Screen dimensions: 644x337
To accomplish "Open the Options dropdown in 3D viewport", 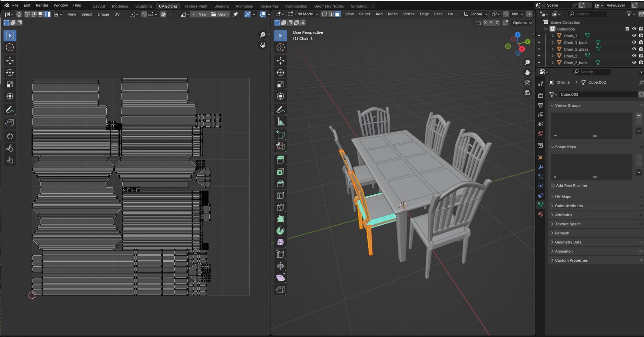I will (522, 23).
